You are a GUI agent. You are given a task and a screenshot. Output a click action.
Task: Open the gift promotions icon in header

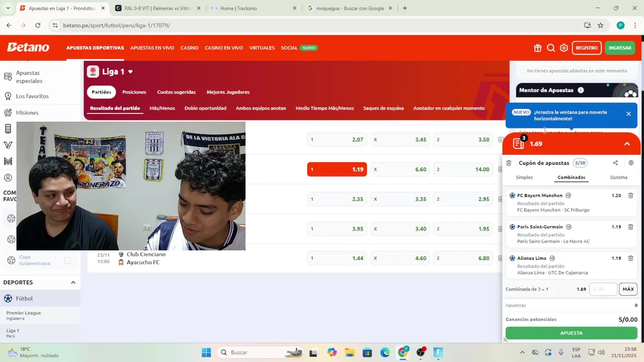pos(538,48)
